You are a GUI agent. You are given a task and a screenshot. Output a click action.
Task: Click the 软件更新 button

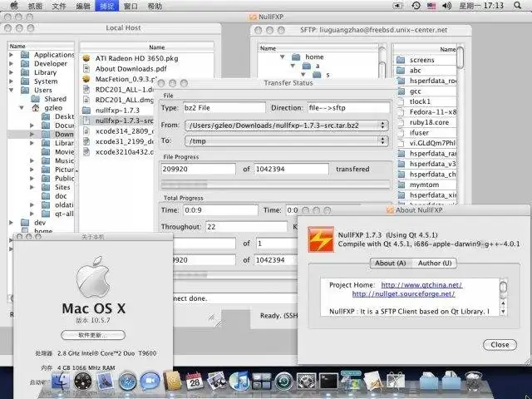tap(93, 335)
